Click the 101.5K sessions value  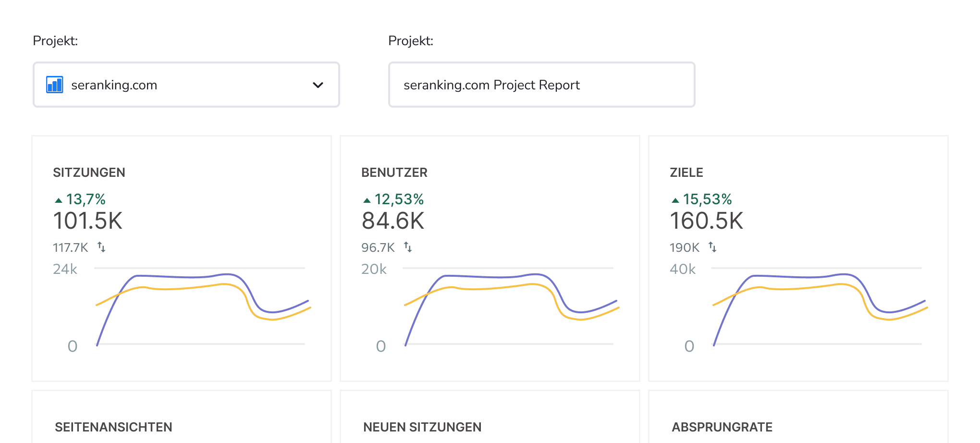pos(88,221)
